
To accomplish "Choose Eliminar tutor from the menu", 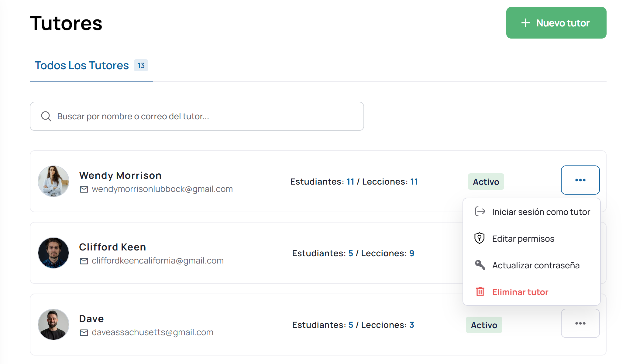I will pos(520,292).
